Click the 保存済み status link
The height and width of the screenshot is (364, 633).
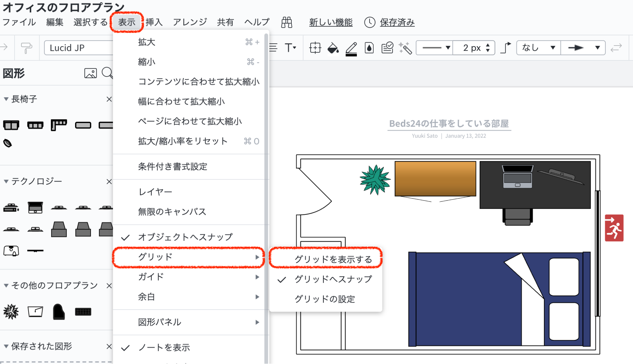pos(397,22)
